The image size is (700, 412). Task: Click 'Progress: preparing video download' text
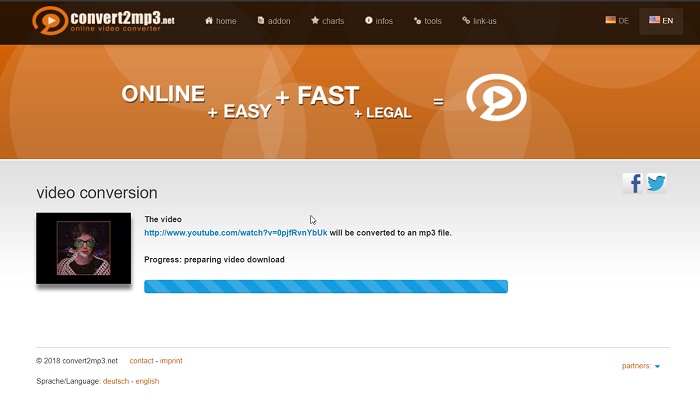214,260
